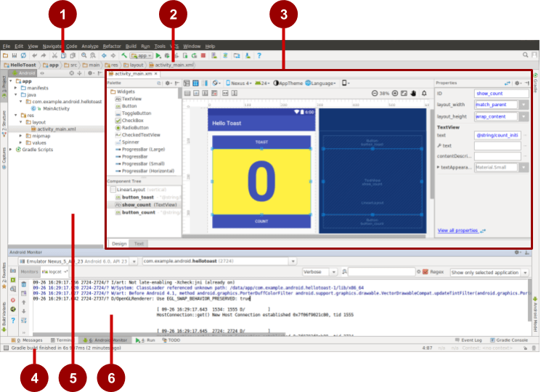Open the app run configuration dropdown
The height and width of the screenshot is (392, 541).
[142, 55]
